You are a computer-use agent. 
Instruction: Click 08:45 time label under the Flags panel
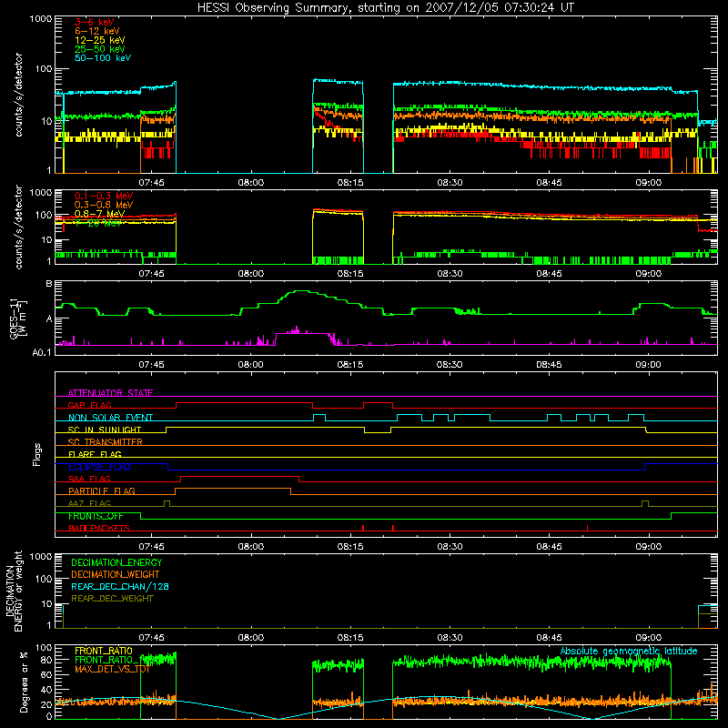click(x=549, y=547)
